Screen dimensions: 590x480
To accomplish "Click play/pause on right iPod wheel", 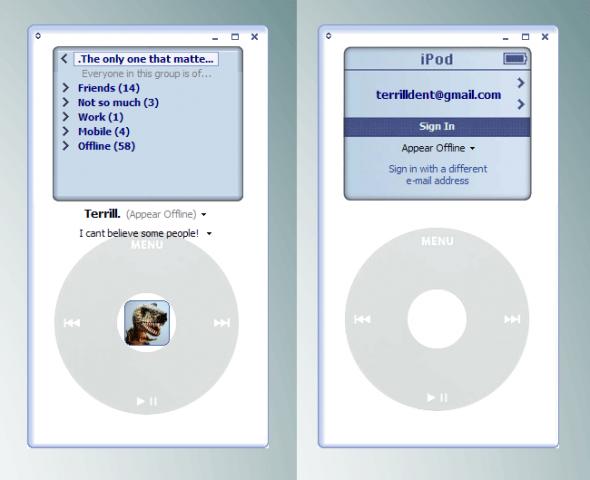I will [437, 398].
